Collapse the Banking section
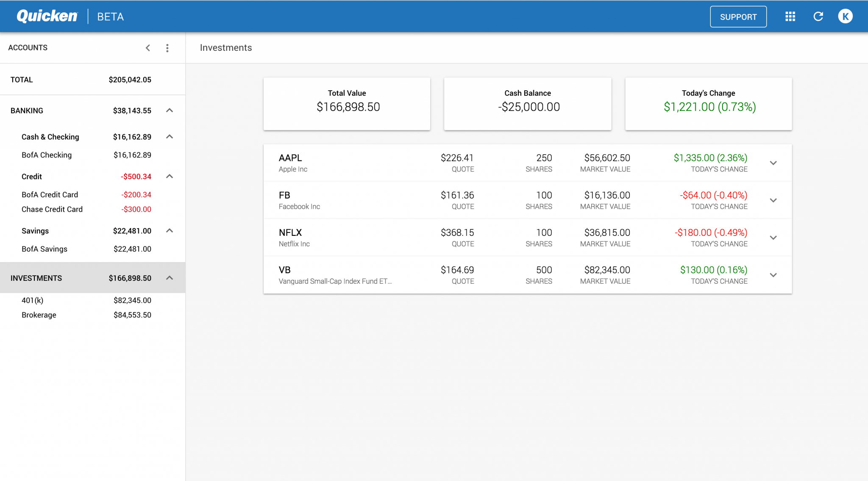 click(170, 111)
